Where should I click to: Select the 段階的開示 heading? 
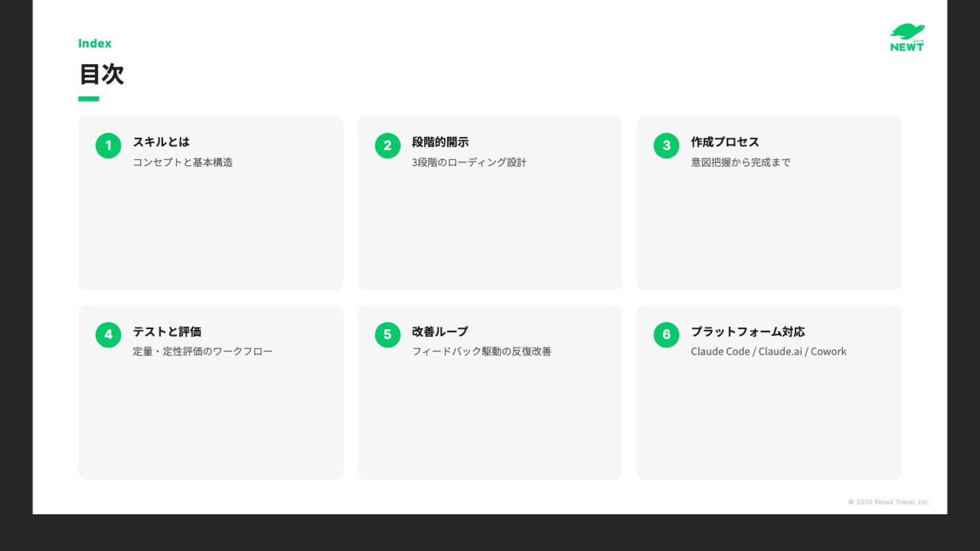pyautogui.click(x=440, y=142)
